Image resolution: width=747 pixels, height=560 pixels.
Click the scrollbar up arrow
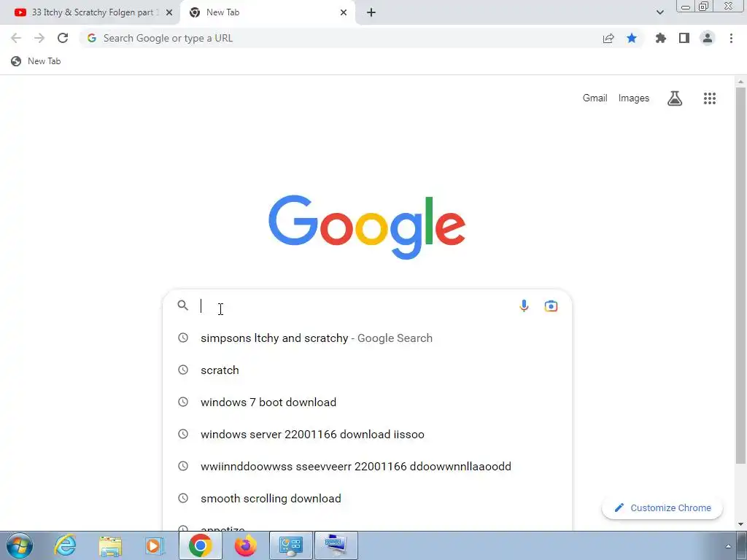point(741,82)
